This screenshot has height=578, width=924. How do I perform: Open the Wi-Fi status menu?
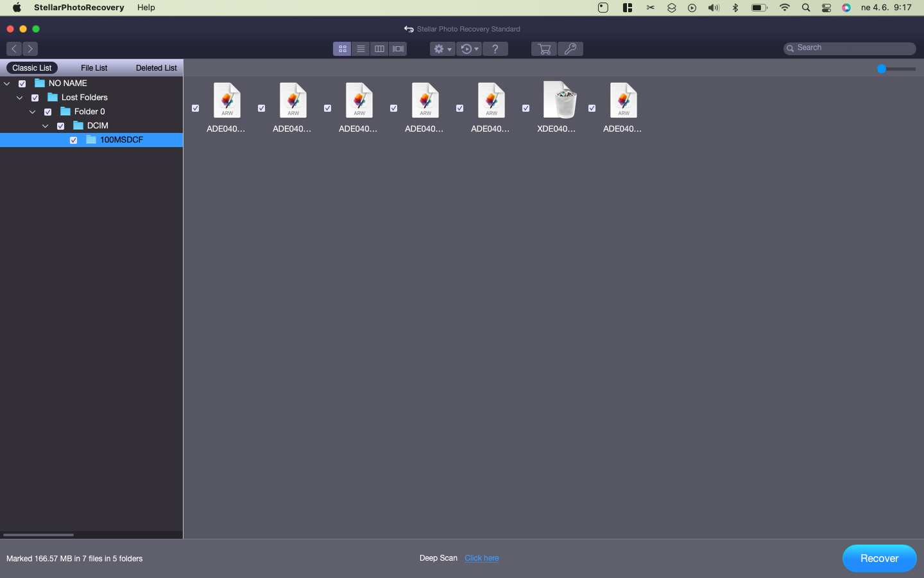tap(784, 8)
